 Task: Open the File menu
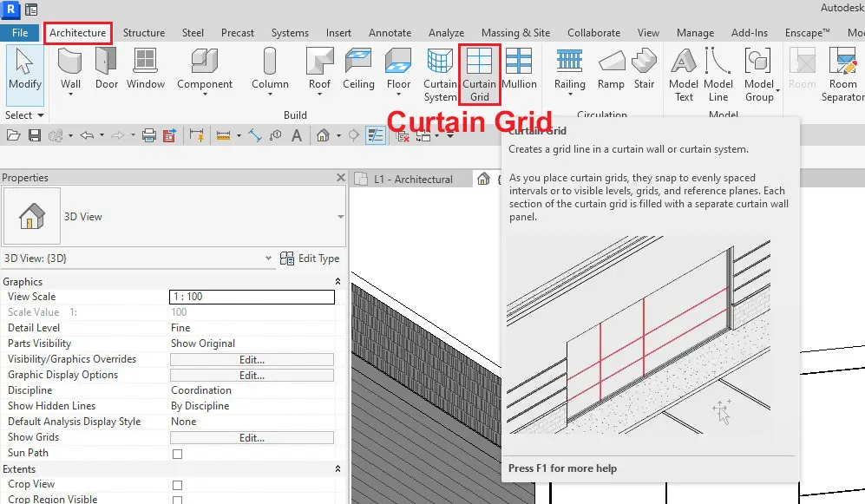[20, 33]
